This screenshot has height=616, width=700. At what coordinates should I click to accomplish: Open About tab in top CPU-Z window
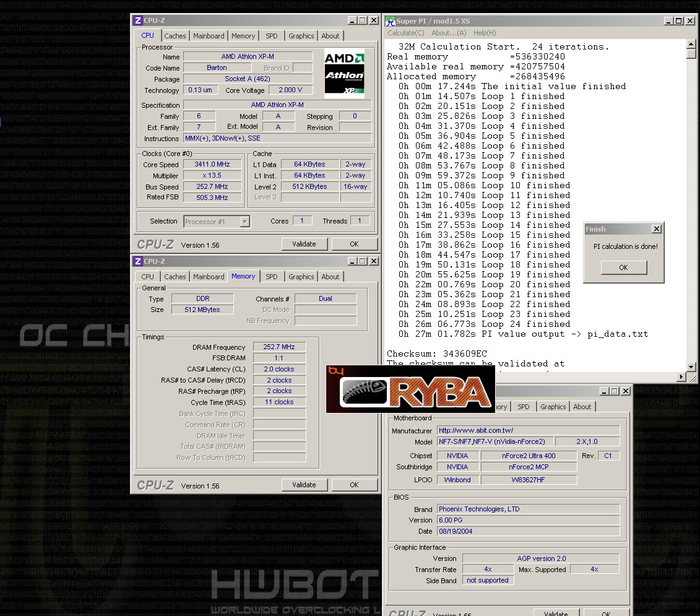[x=331, y=36]
